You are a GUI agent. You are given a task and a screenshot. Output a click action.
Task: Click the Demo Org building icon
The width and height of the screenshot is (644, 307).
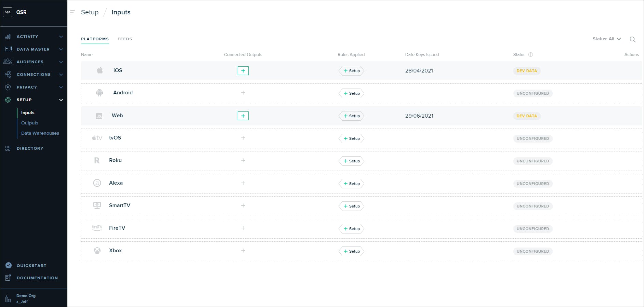point(8,299)
